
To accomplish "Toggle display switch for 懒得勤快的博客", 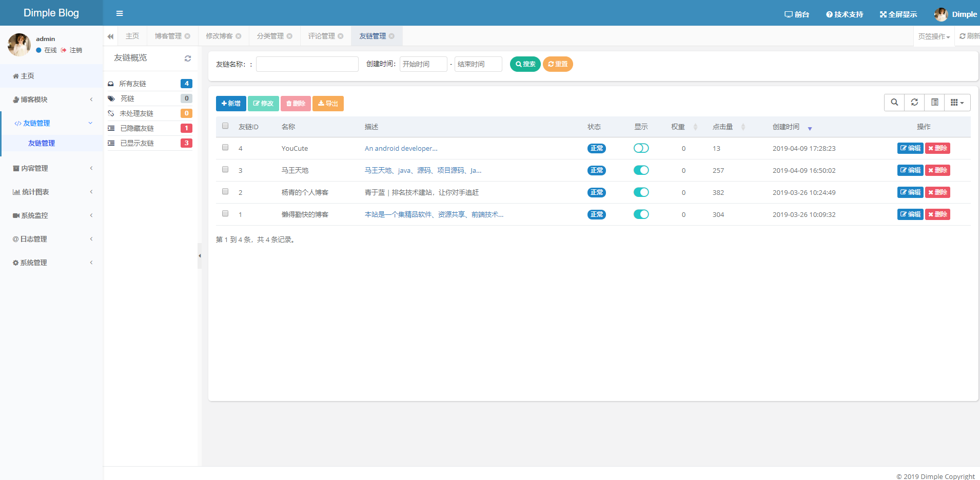I will click(x=641, y=214).
